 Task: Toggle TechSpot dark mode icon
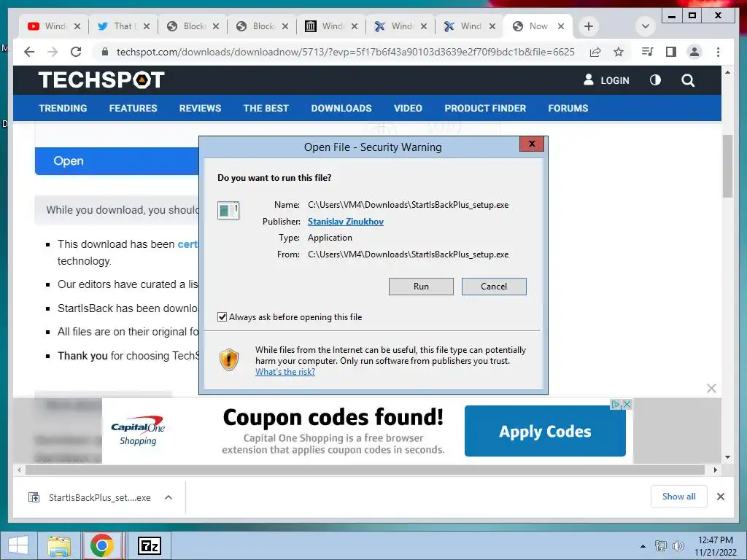tap(656, 80)
